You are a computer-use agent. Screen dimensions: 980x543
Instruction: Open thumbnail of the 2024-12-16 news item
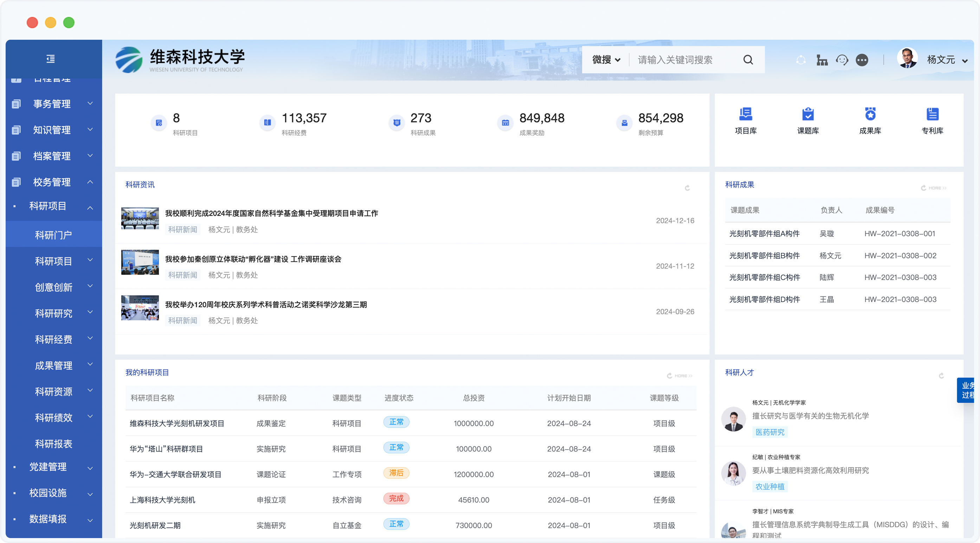[140, 218]
